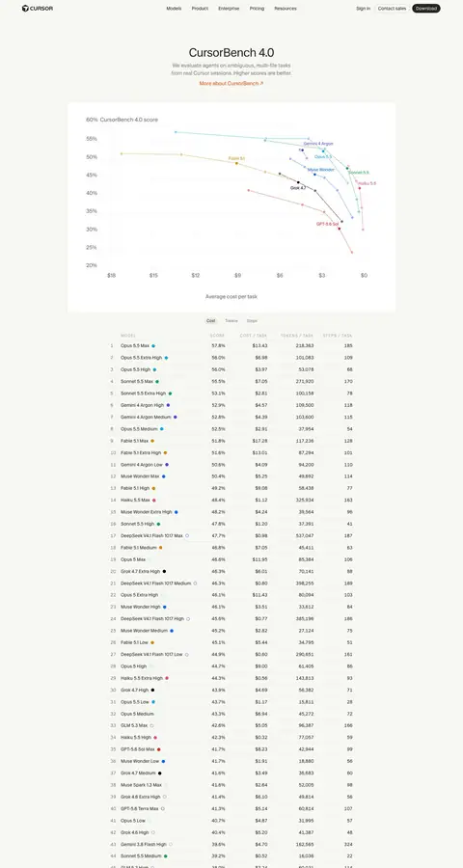Viewport: 463px width, 868px height.
Task: Open the Models menu
Action: [x=174, y=9]
